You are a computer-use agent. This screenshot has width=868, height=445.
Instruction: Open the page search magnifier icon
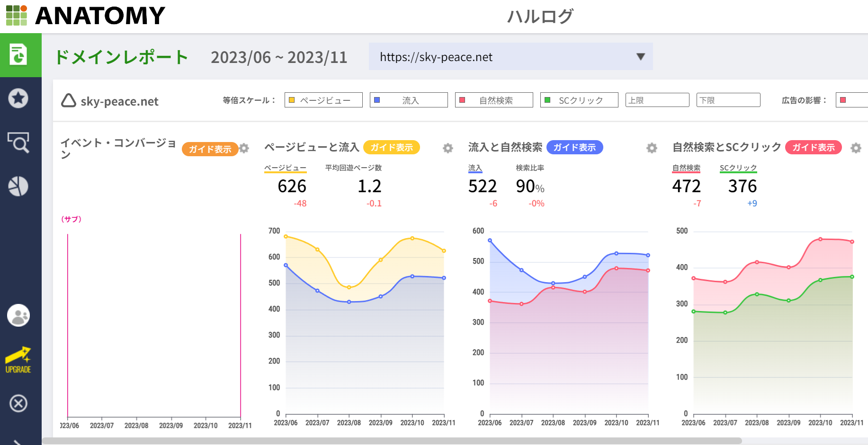click(x=18, y=142)
